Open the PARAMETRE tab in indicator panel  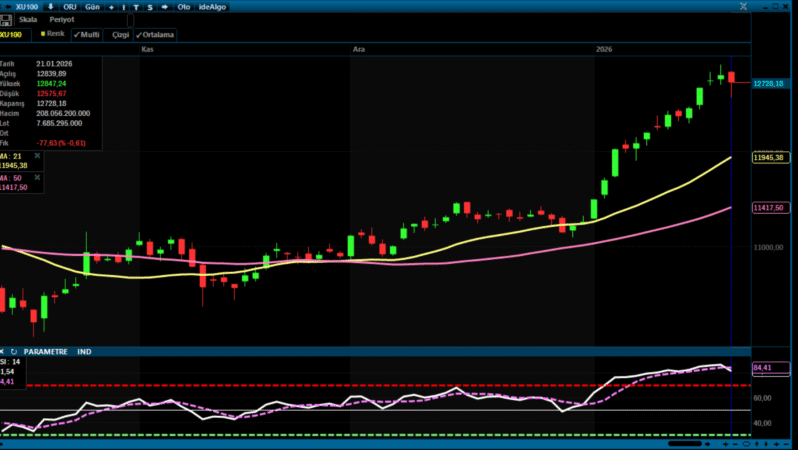[45, 351]
